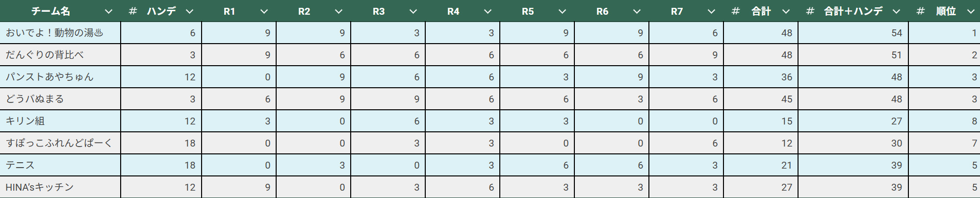This screenshot has width=980, height=198.
Task: Click the 合計+ハンデ cell showing 54
Action: pos(853,33)
